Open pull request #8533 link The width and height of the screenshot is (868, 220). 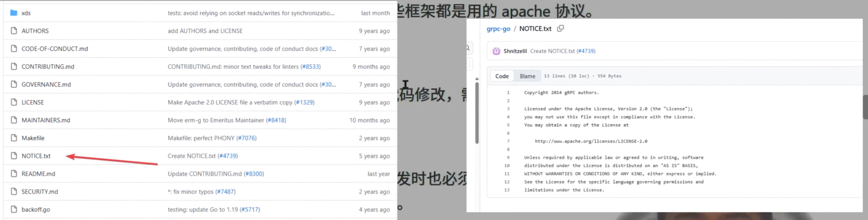coord(310,67)
